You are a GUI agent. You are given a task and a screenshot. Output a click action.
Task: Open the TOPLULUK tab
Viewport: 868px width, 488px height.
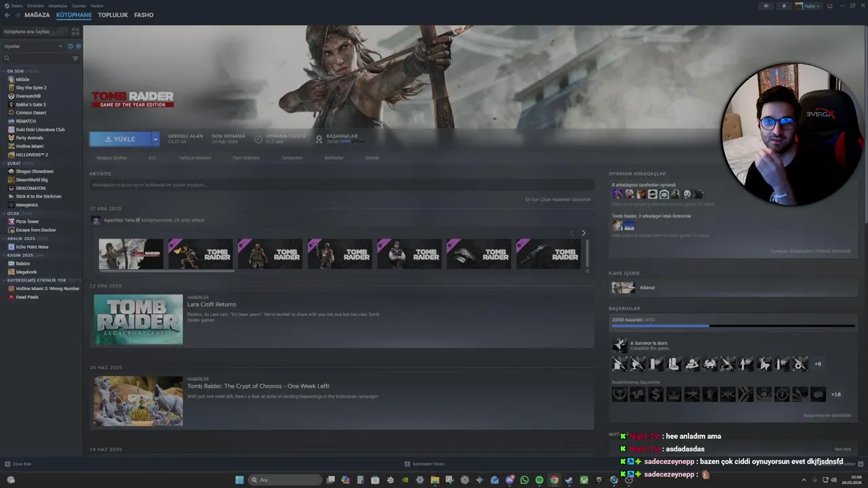(x=113, y=15)
